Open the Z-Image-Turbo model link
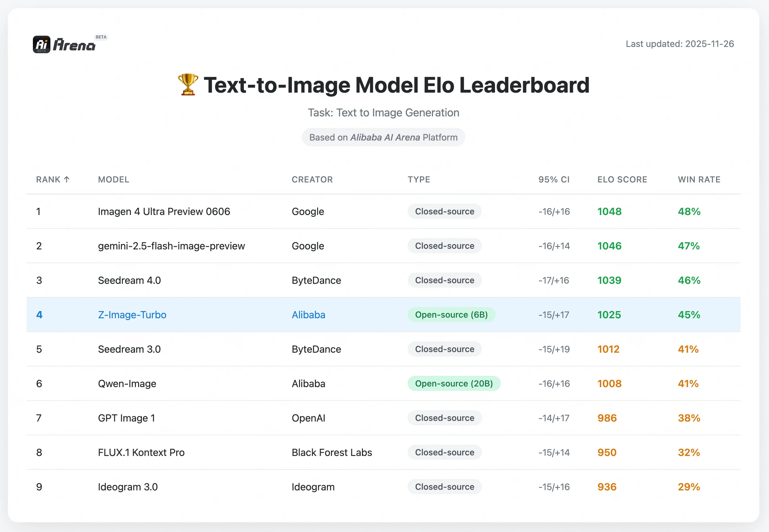The width and height of the screenshot is (769, 532). pos(132,315)
